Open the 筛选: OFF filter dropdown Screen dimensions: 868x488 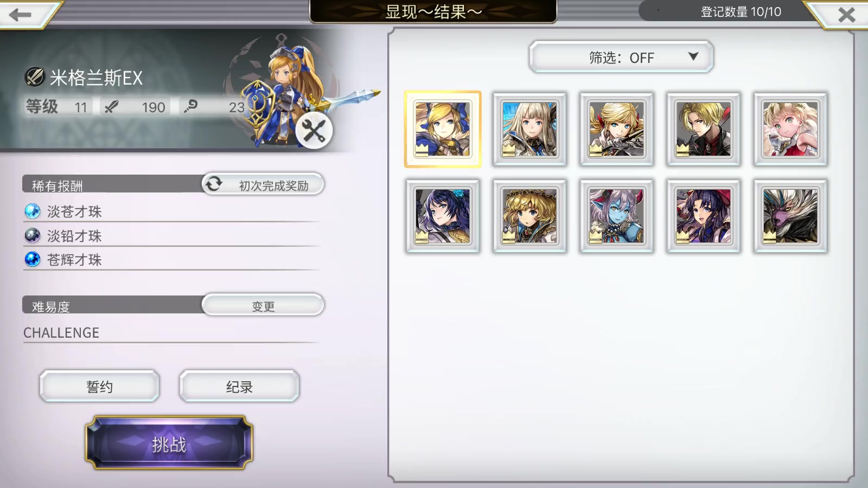(621, 57)
